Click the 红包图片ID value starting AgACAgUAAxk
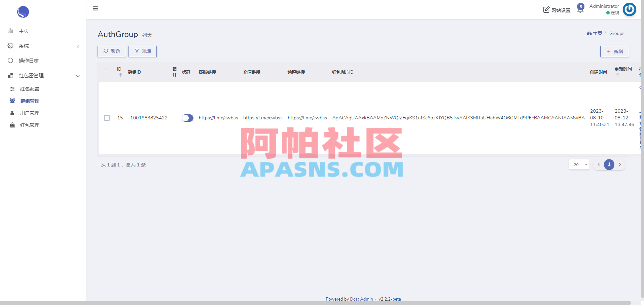This screenshot has width=644, height=305. click(458, 118)
